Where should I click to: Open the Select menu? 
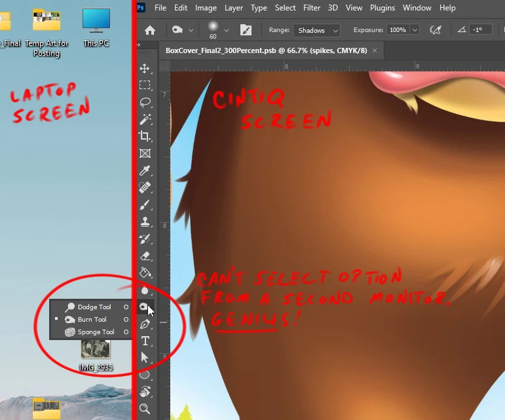[285, 8]
